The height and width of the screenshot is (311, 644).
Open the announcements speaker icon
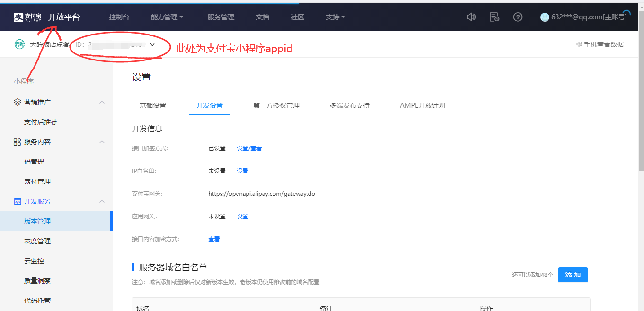click(471, 17)
